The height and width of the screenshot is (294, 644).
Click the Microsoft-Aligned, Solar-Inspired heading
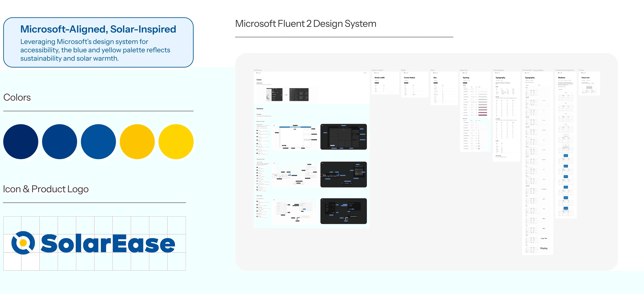[x=98, y=29]
